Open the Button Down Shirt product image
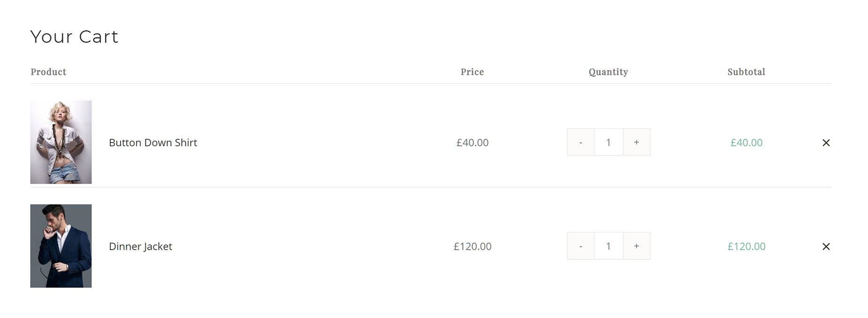Viewport: 868px width, 318px height. click(61, 142)
